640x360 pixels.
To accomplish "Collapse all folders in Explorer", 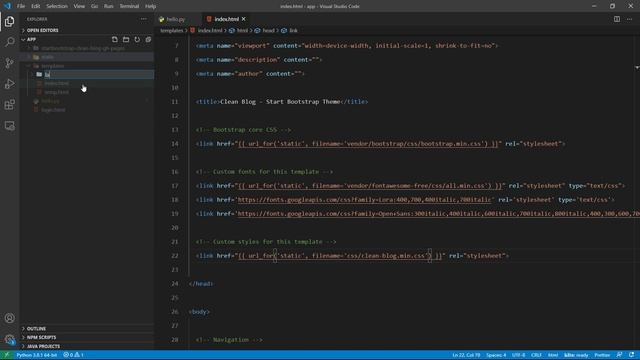I will point(148,39).
